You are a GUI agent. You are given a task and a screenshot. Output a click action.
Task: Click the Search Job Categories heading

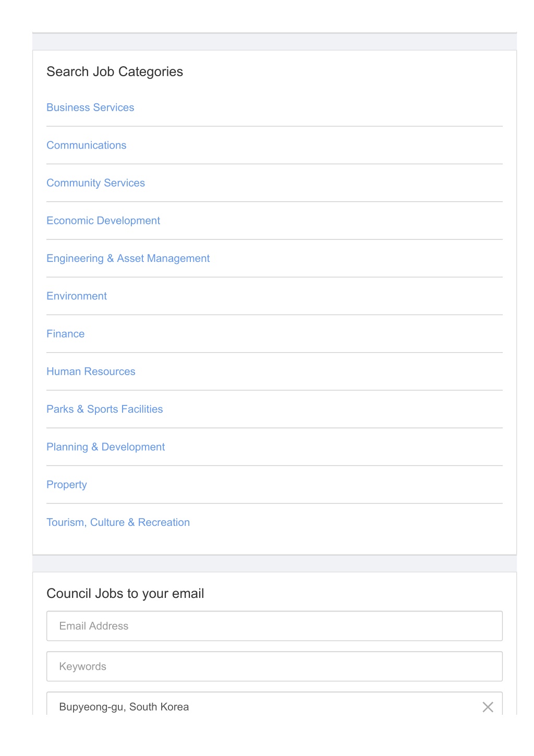(115, 71)
